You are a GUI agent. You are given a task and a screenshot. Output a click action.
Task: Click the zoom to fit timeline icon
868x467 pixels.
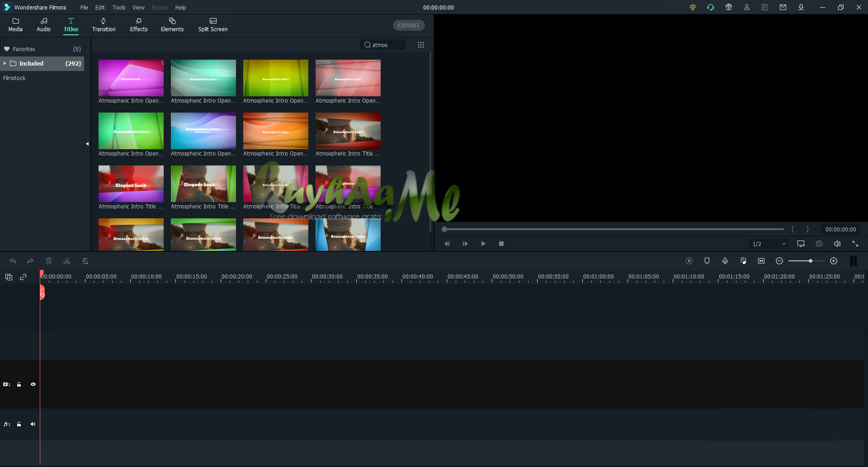(761, 261)
